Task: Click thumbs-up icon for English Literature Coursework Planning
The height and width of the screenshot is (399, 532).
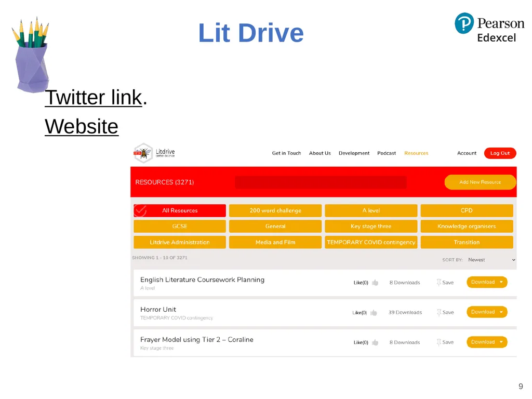Action: [x=375, y=283]
